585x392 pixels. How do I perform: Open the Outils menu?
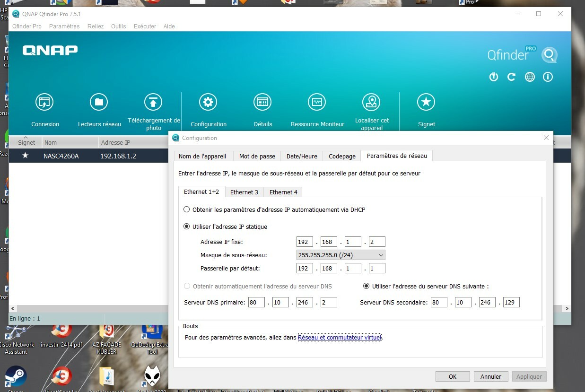(119, 26)
